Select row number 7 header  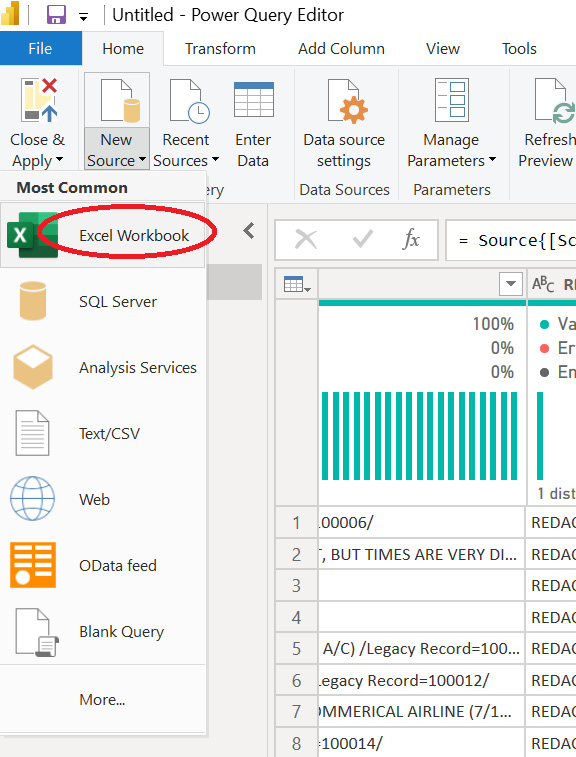tap(296, 712)
